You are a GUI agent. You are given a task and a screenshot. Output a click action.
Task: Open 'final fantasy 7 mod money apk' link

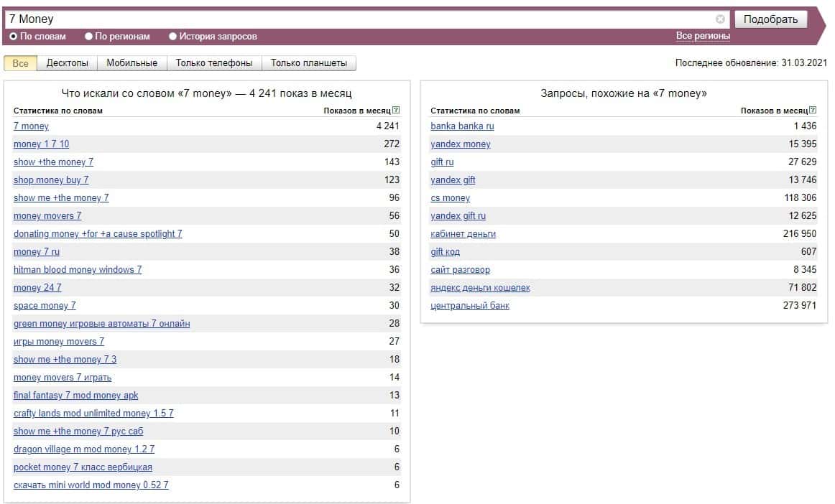pos(75,396)
